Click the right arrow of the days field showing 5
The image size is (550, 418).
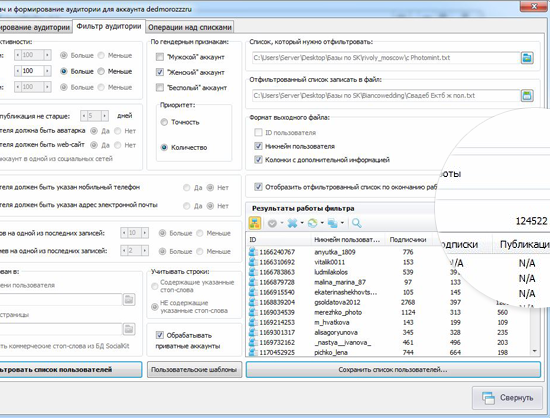[105, 116]
